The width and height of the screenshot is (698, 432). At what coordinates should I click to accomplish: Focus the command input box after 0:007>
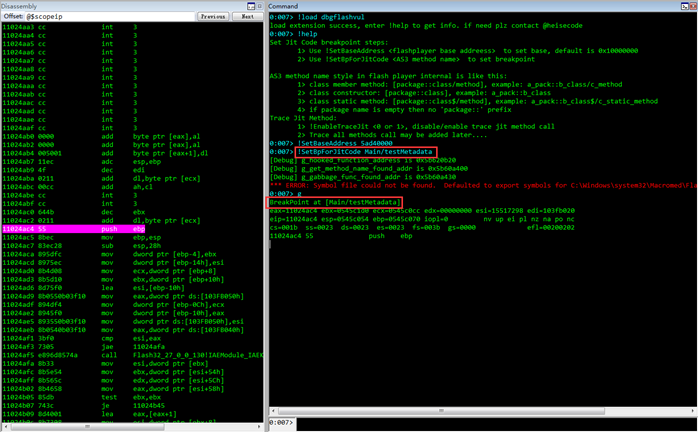coord(496,424)
